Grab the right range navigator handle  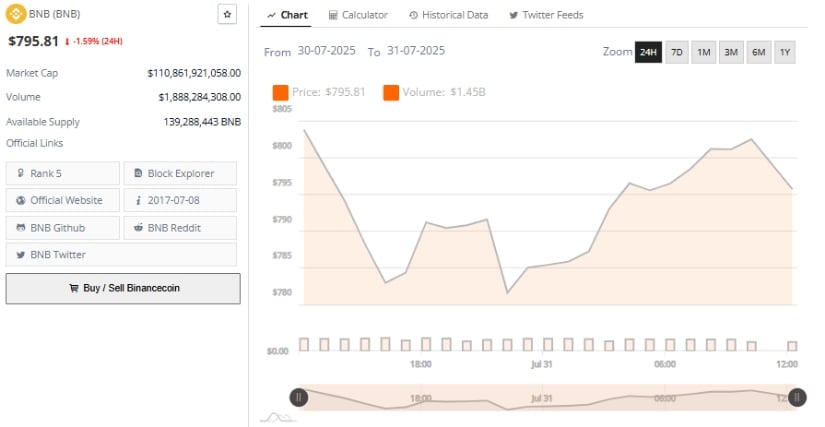pos(797,397)
